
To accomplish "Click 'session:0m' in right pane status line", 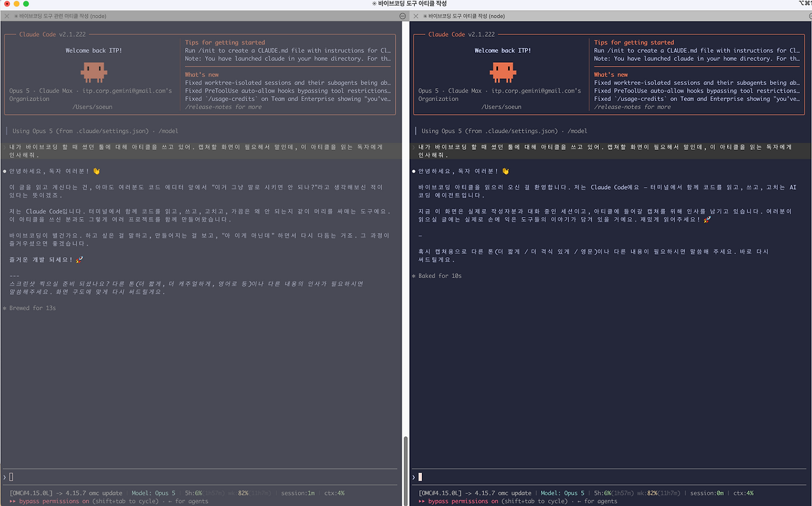I will [x=707, y=493].
